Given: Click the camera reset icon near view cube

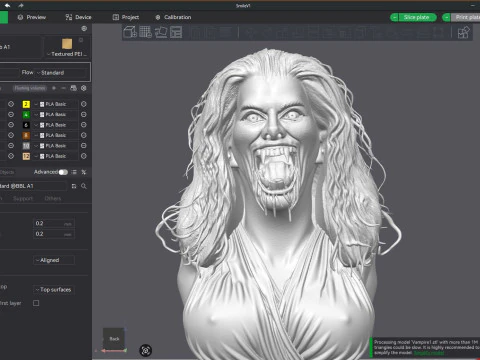Looking at the screenshot, I should [x=145, y=350].
